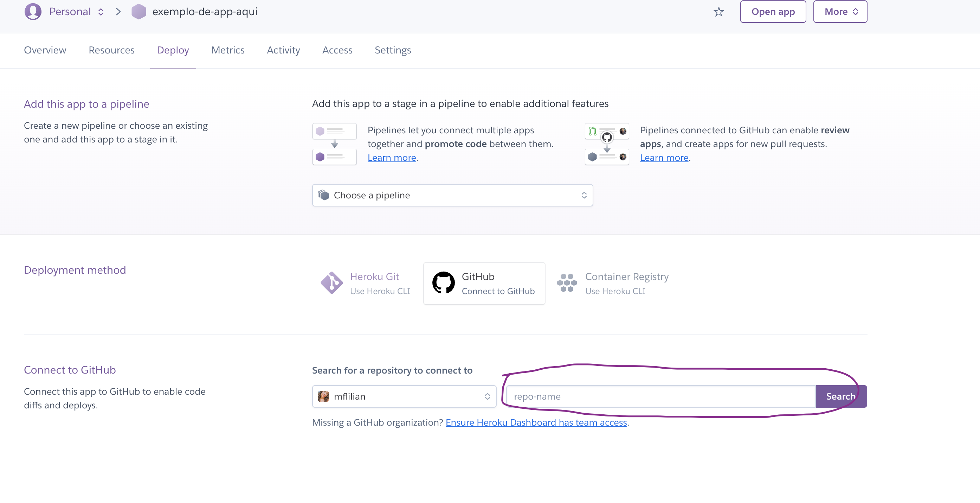This screenshot has height=503, width=980.
Task: Go to the Resources tab
Action: pyautogui.click(x=111, y=50)
